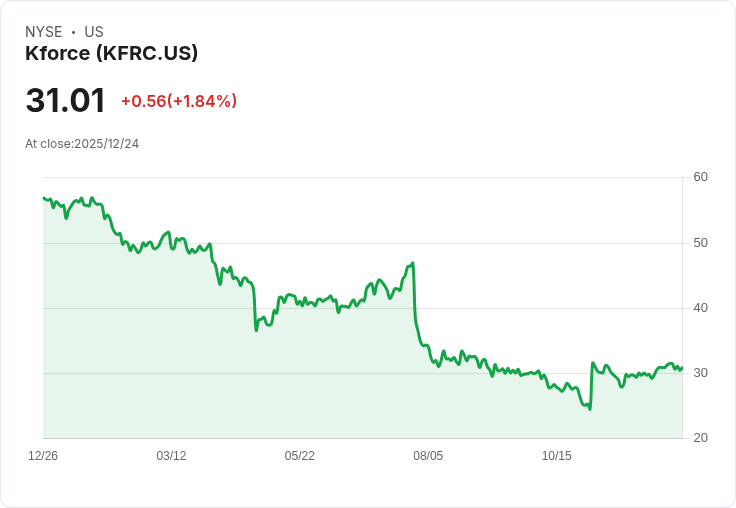Click the red +0.56(+1.84%) change value
736x508 pixels.
click(178, 101)
